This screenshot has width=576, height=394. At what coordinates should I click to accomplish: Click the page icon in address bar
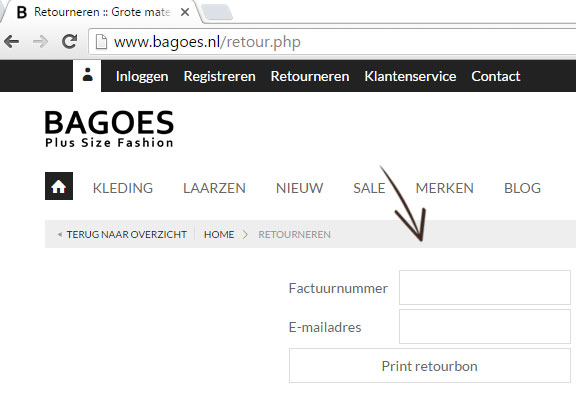coord(101,42)
